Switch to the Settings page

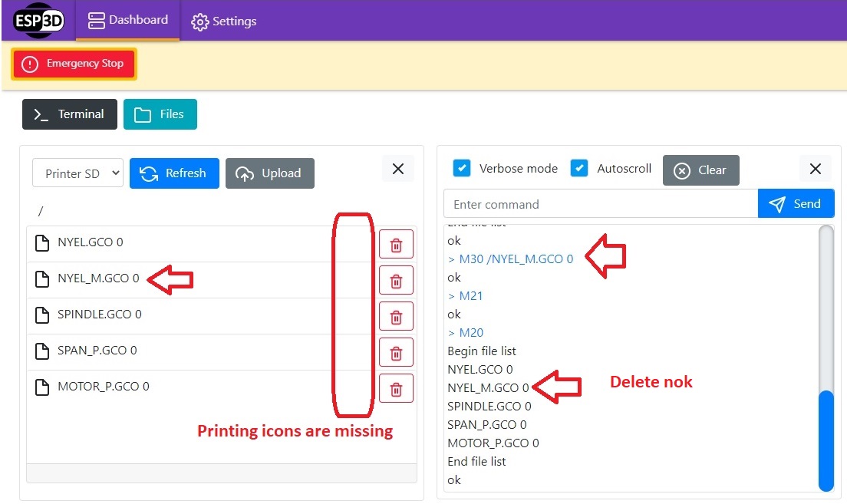coord(223,21)
